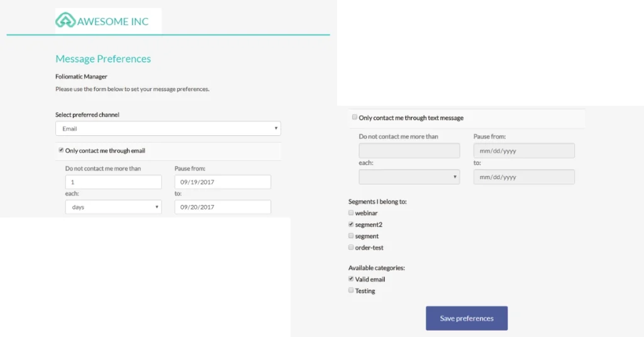This screenshot has height=337, width=644.
Task: Check the segment checkbox
Action: pos(351,236)
